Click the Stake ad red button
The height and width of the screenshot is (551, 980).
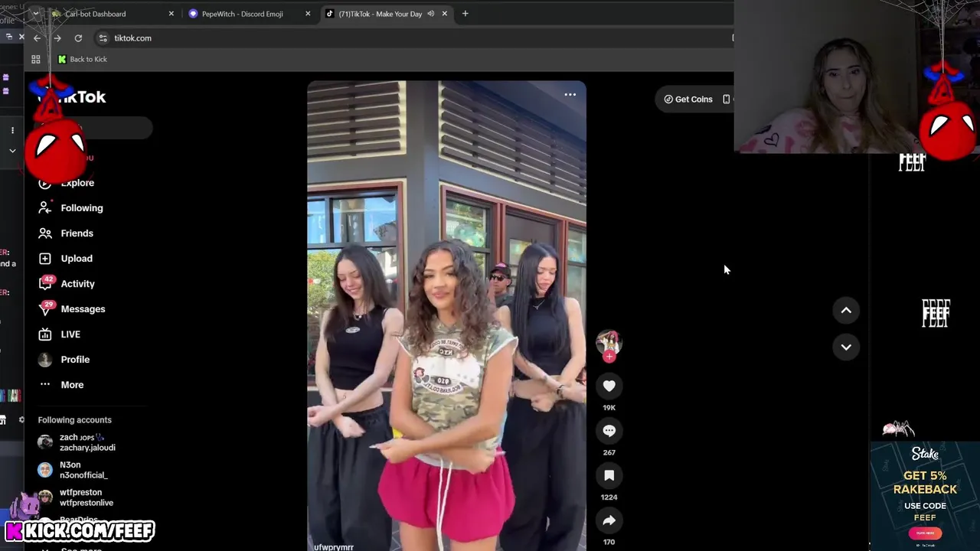(x=925, y=533)
